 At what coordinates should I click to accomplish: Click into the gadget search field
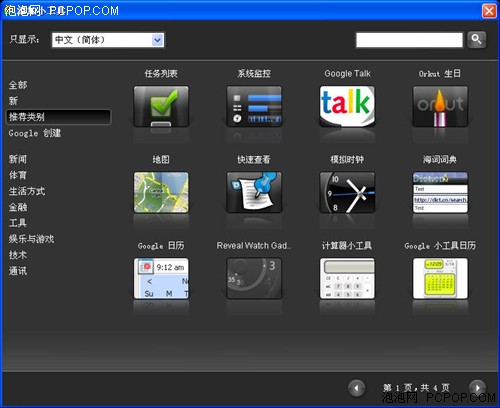pos(409,40)
